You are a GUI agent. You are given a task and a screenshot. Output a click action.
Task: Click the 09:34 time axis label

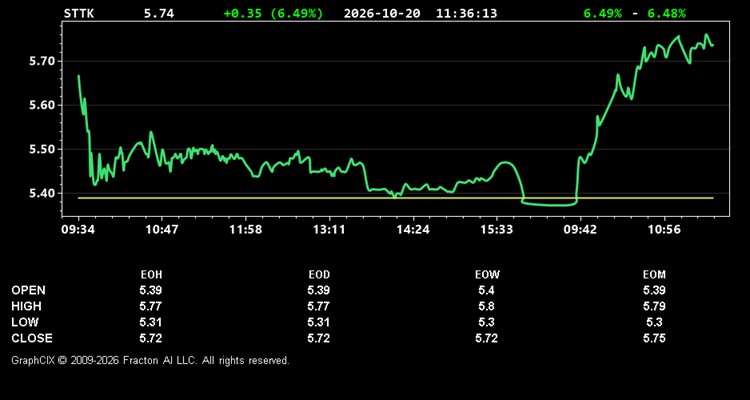(x=78, y=230)
